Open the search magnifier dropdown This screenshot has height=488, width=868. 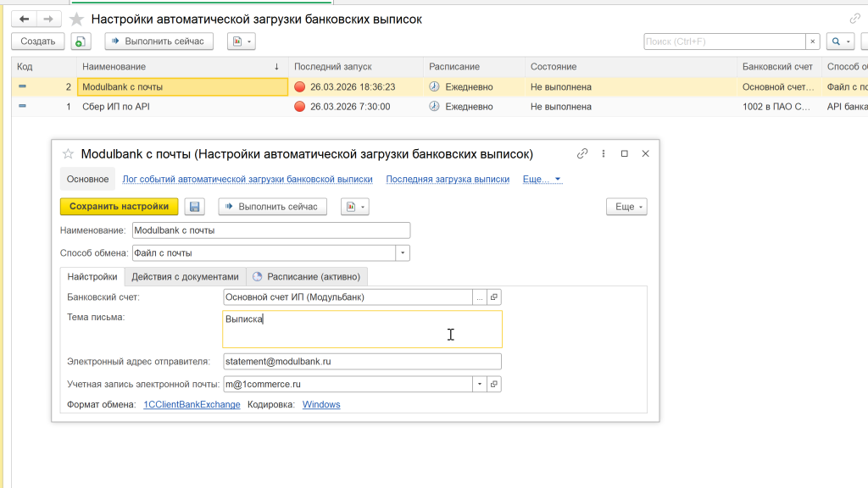(x=840, y=42)
